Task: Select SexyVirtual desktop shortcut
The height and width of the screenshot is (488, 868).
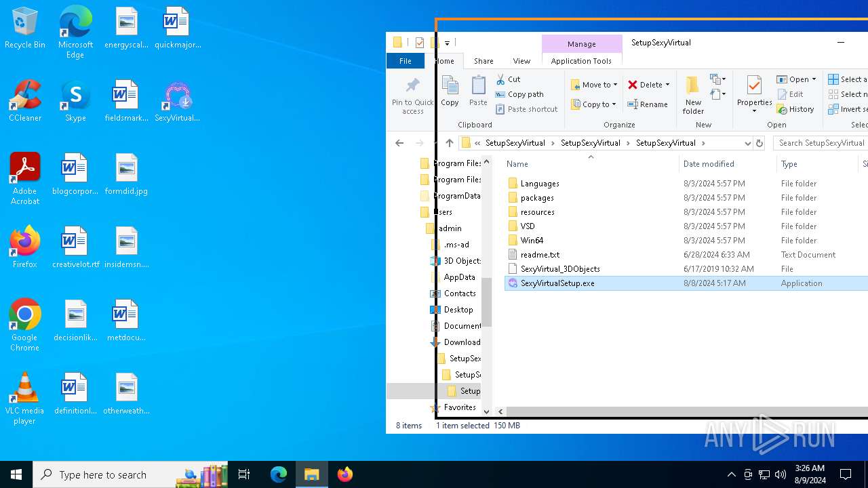Action: 177,101
